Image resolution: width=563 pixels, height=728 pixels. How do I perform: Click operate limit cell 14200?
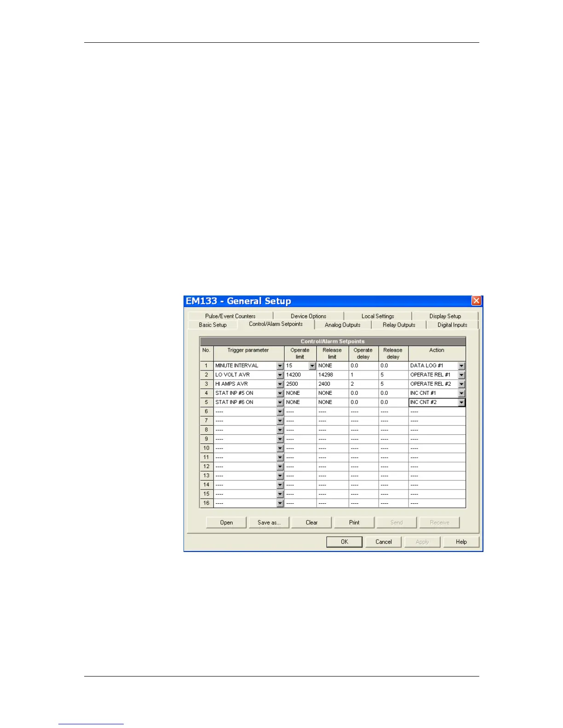[300, 375]
